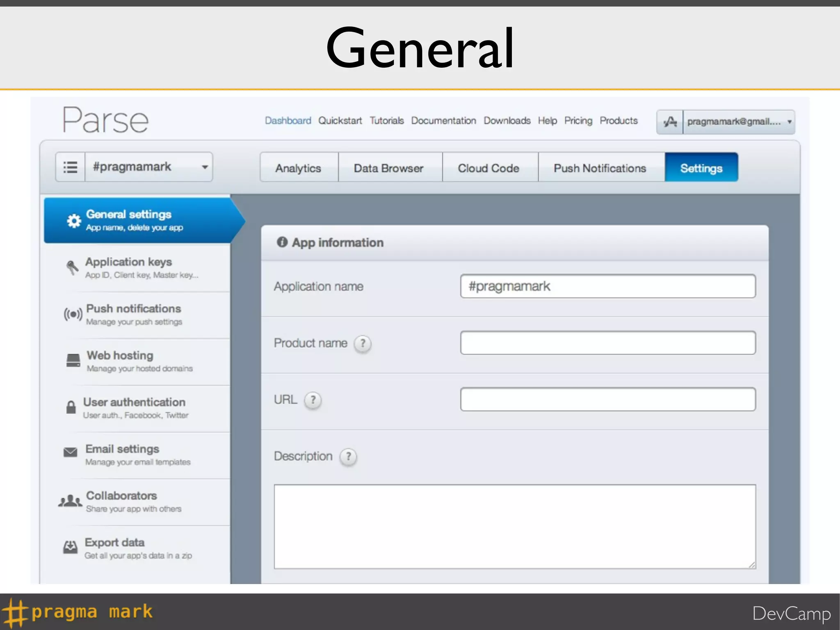
Task: Click the Application keys key icon
Action: point(72,268)
